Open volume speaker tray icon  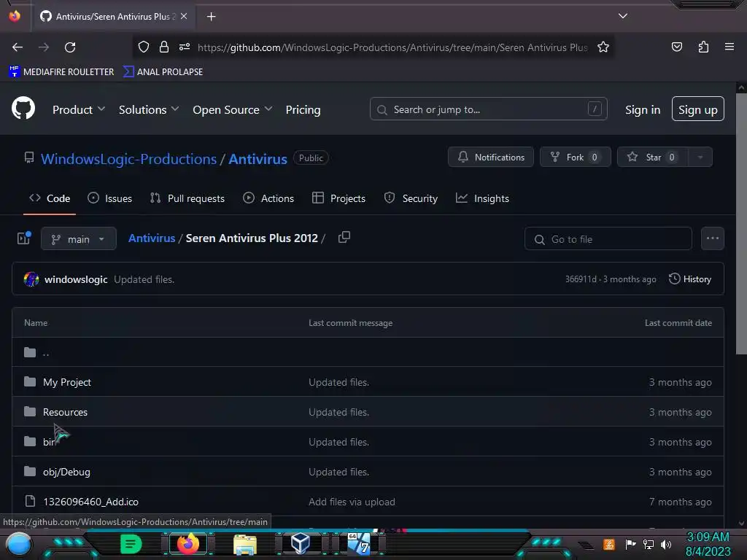(x=666, y=544)
